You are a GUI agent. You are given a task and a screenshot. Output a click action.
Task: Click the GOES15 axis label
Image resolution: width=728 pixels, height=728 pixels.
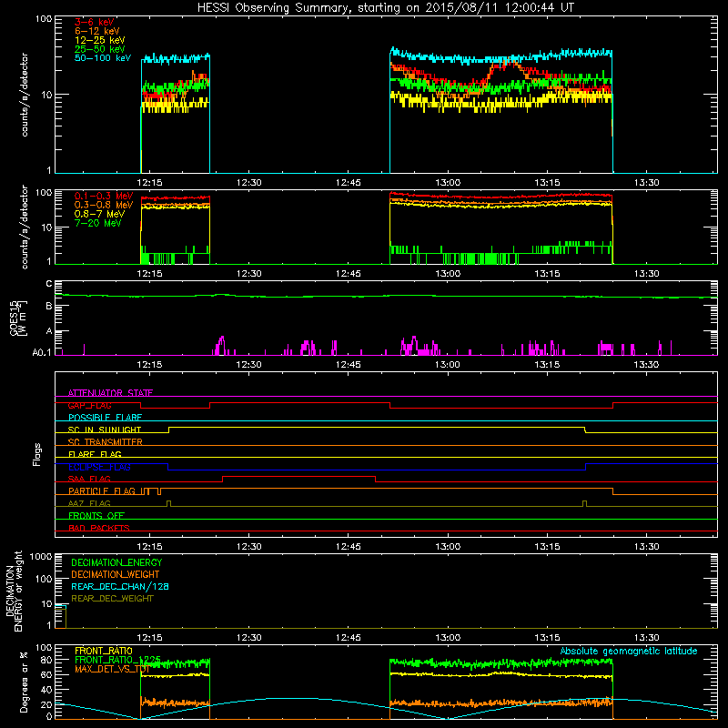tap(18, 318)
